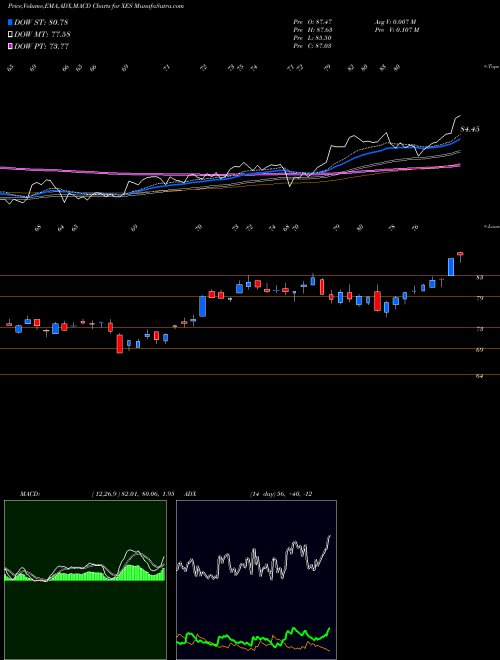Click the white DOW MT legend swatch
Image resolution: width=500 pixels, height=660 pixels.
[11, 35]
